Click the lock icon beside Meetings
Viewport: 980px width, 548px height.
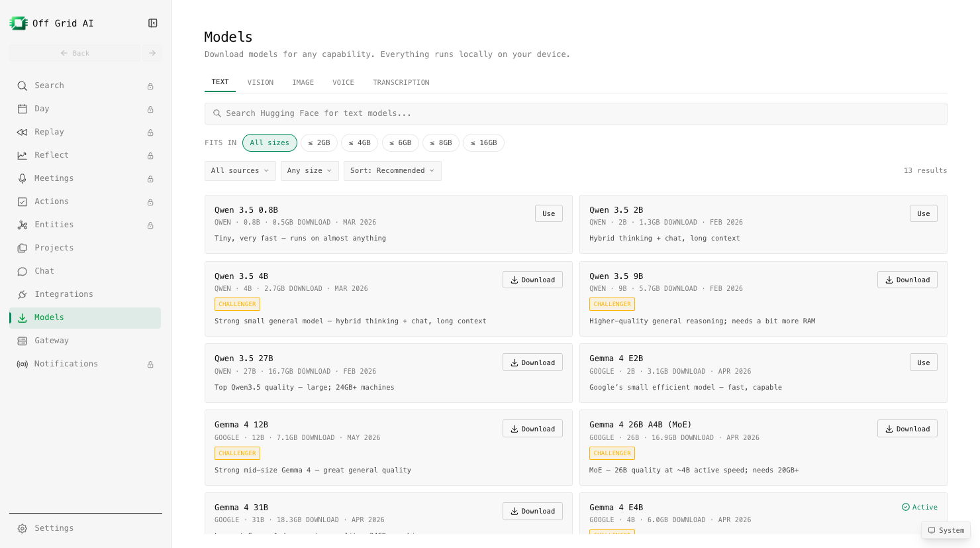[150, 179]
